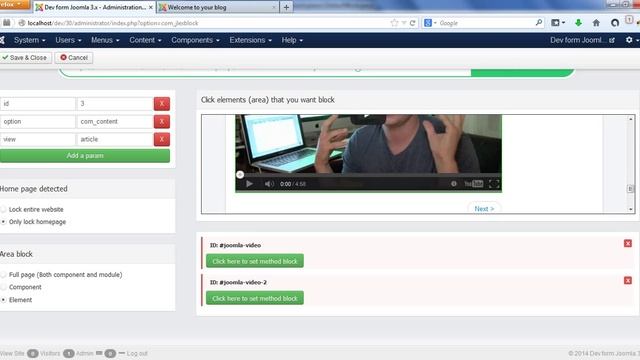Click the Next > link
This screenshot has height=360, width=640.
484,209
